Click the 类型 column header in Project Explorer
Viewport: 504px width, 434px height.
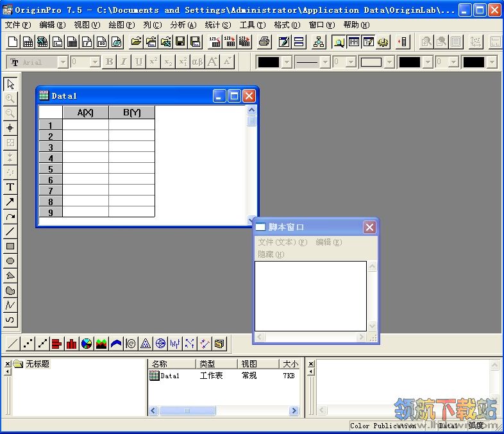coord(216,363)
